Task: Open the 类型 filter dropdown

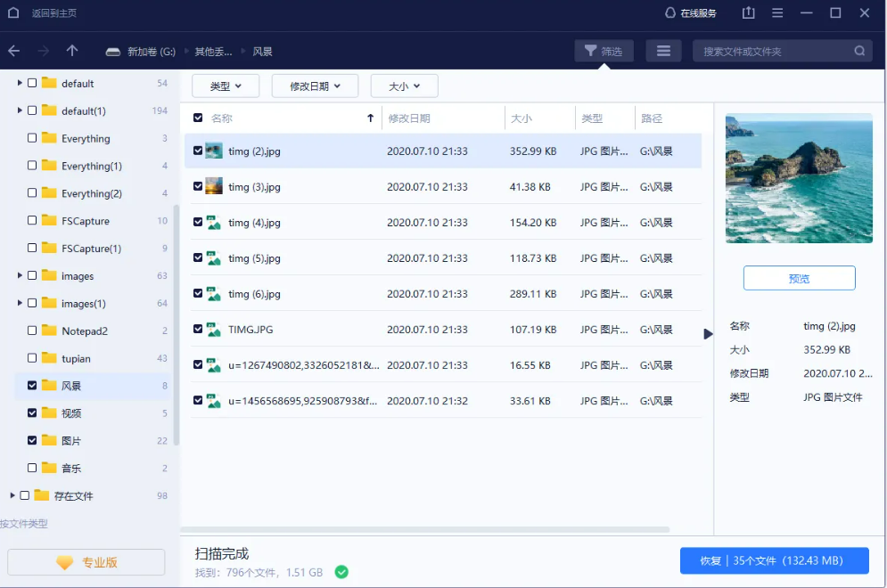Action: pyautogui.click(x=226, y=86)
